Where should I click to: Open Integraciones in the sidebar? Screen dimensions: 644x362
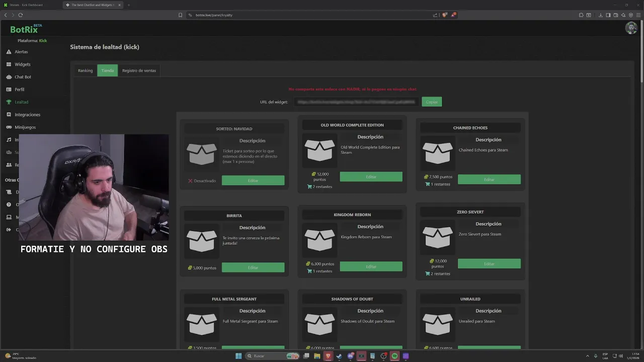click(x=23, y=115)
